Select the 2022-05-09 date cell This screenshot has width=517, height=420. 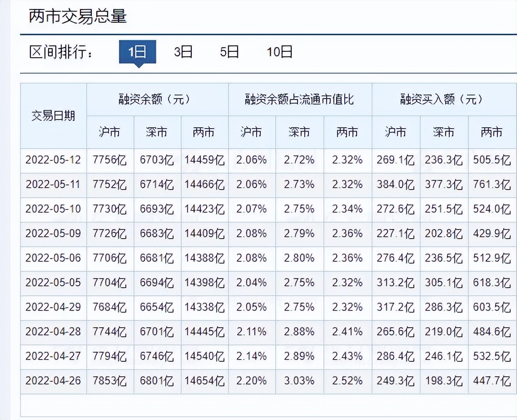point(54,234)
